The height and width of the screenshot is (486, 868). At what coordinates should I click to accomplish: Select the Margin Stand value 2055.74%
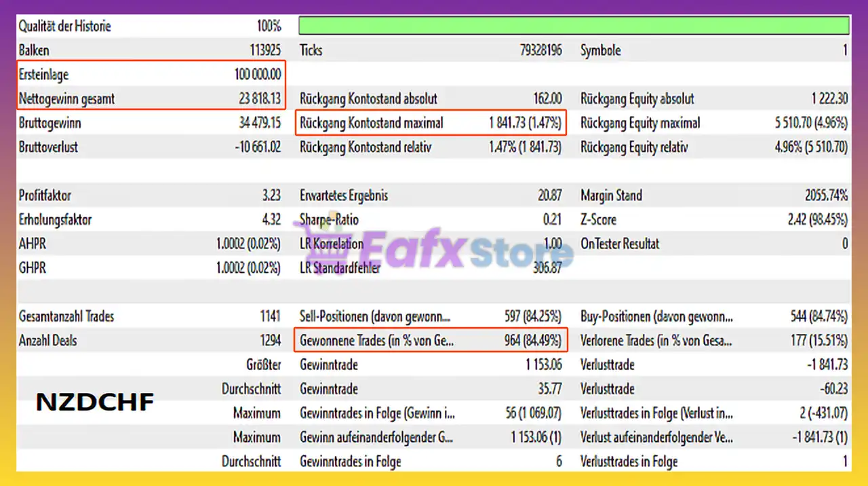click(x=823, y=195)
